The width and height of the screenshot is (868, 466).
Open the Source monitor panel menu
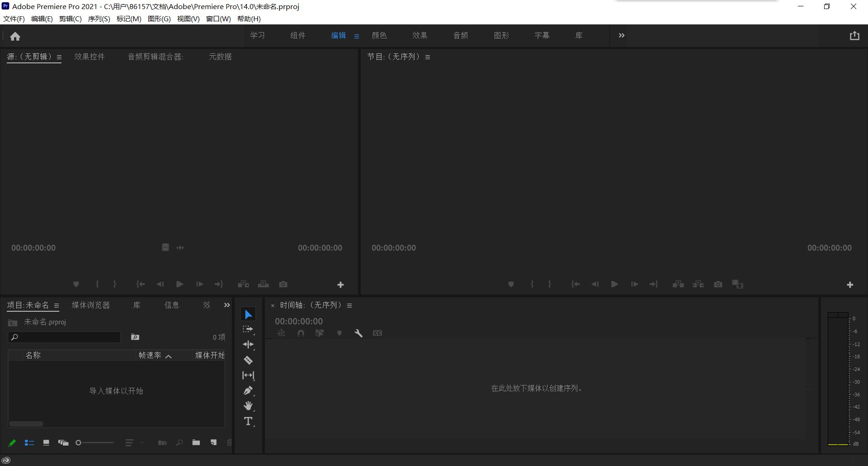coord(60,57)
